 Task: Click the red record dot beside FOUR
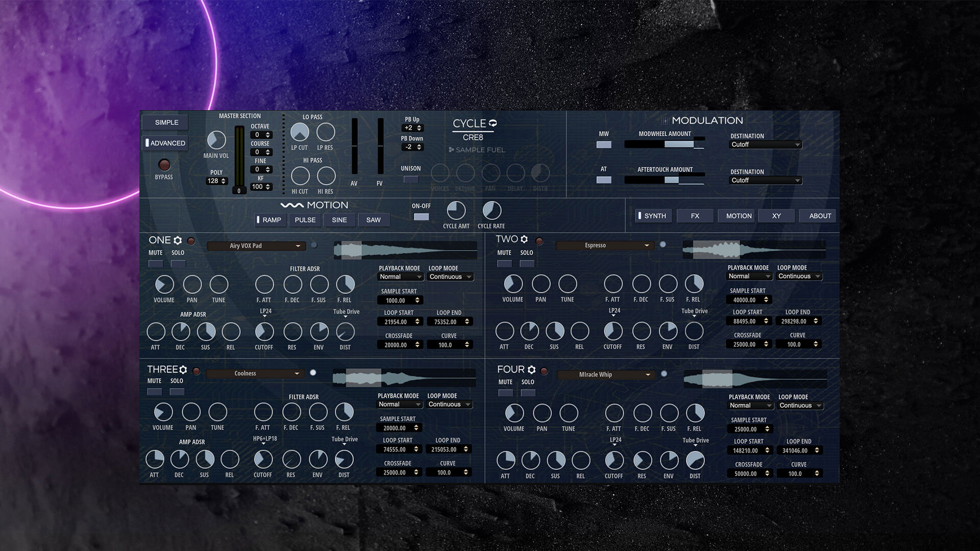(x=544, y=371)
